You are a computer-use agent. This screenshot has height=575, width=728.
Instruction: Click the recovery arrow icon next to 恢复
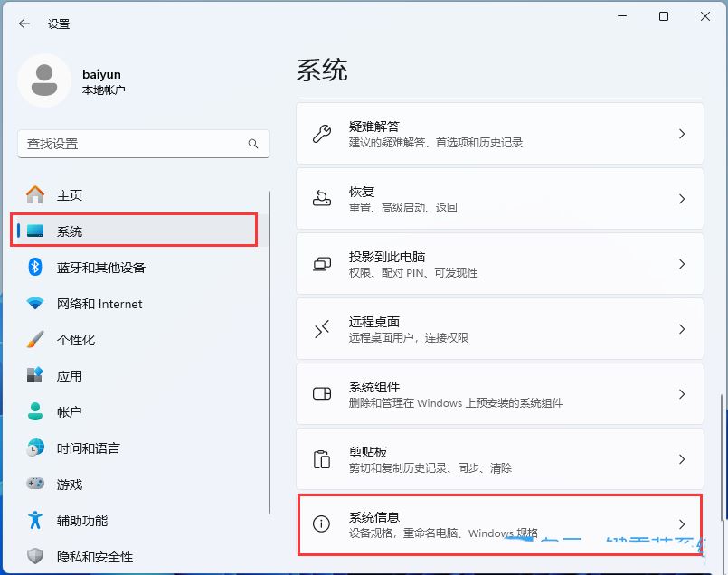(320, 198)
